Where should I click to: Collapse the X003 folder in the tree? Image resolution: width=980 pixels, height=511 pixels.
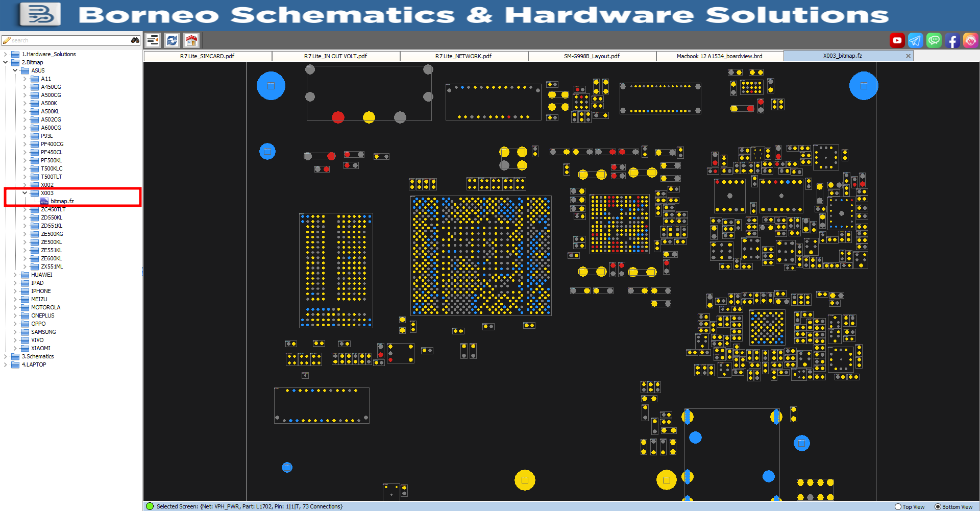(24, 193)
